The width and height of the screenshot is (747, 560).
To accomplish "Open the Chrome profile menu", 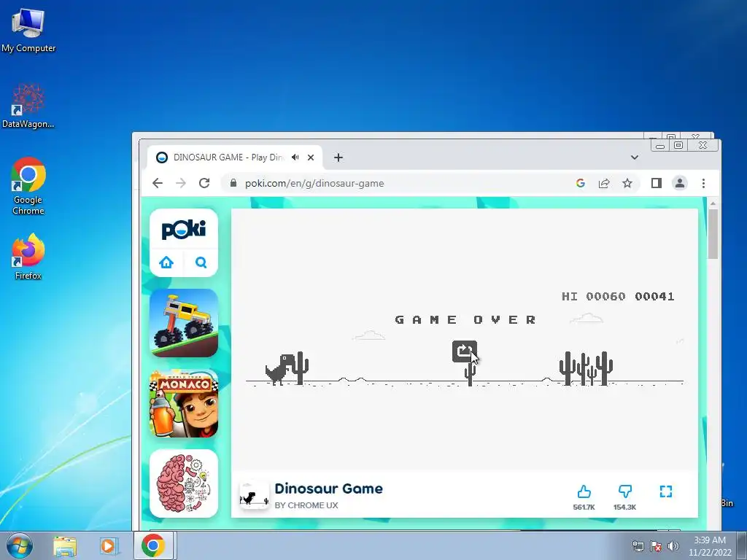I will [680, 183].
